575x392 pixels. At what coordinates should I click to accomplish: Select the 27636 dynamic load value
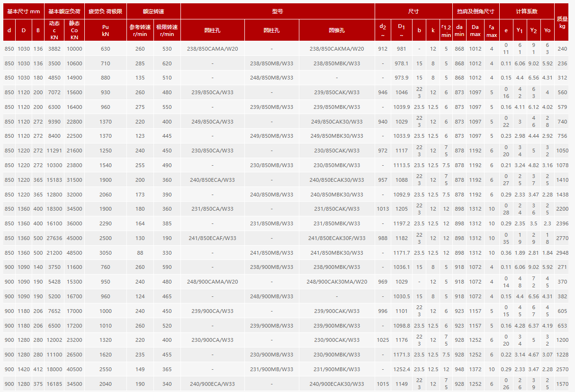point(54,238)
